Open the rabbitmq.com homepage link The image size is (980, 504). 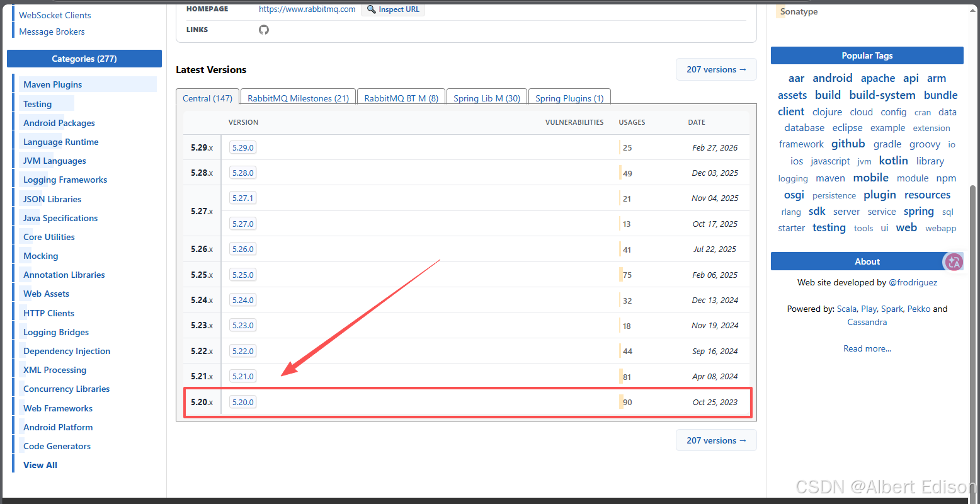click(x=307, y=9)
